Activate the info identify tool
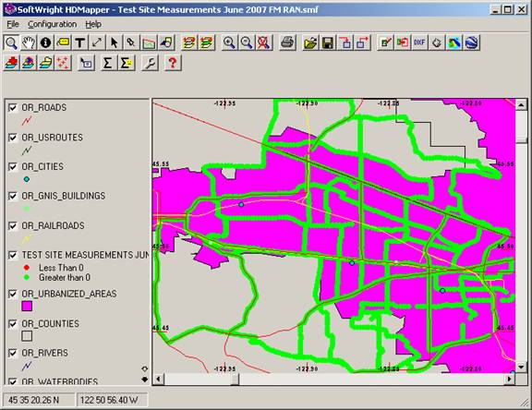Viewport: 532px width, 410px height. [x=45, y=42]
